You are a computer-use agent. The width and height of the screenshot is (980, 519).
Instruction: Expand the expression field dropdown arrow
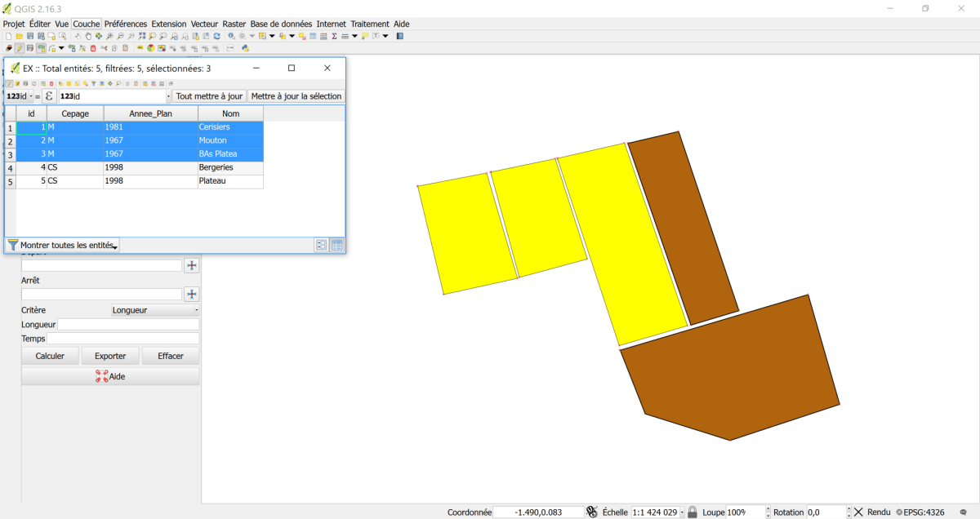point(168,96)
